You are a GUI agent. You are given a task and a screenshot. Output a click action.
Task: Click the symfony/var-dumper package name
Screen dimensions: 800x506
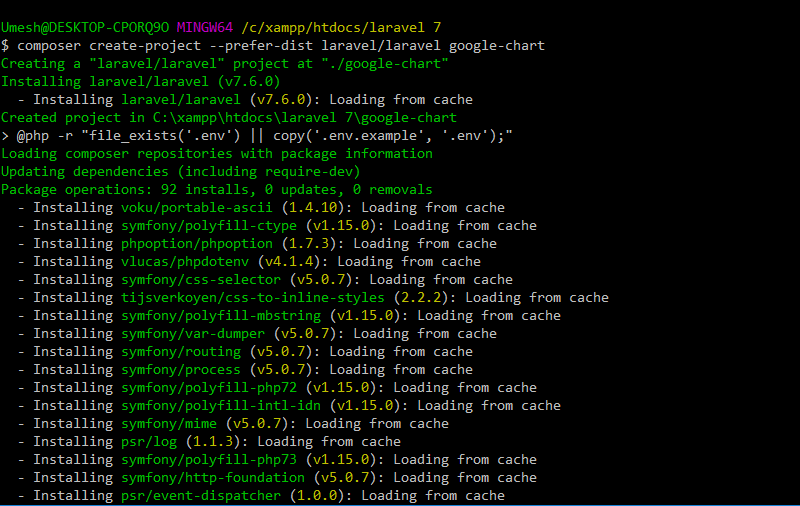[x=193, y=334]
